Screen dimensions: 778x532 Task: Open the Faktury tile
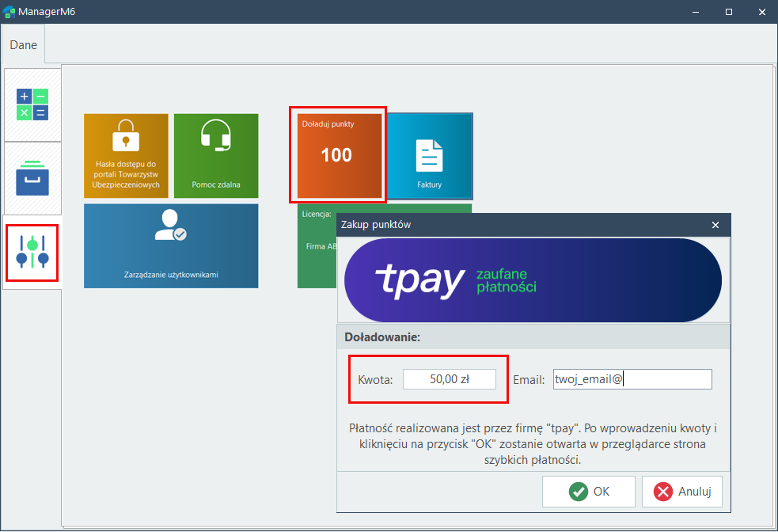tap(430, 156)
